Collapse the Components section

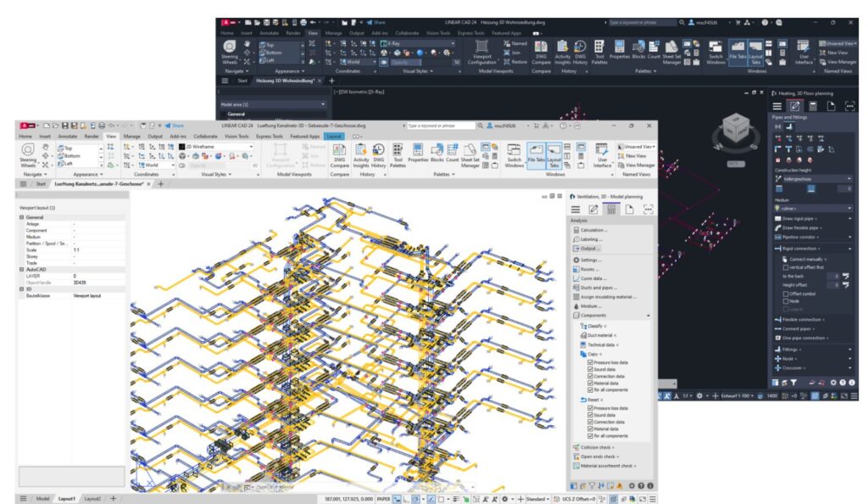coord(648,315)
